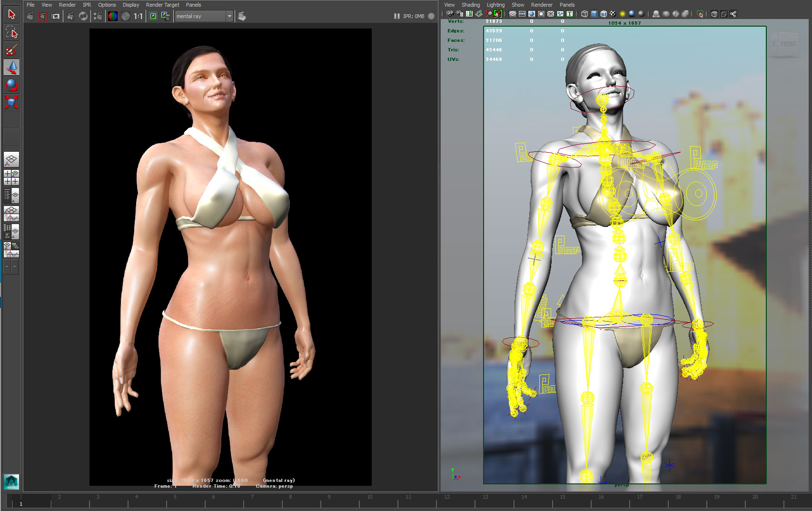This screenshot has width=812, height=511.
Task: Switch to Outliner/Persp layout
Action: [x=11, y=195]
